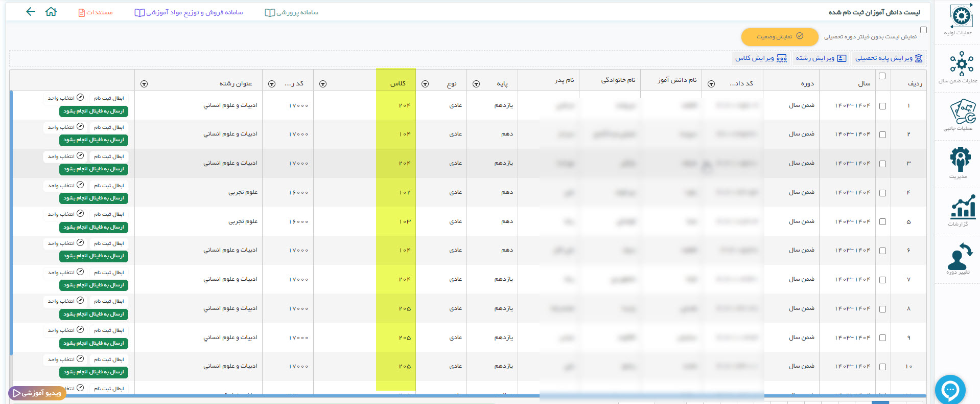
Task: Open filter dropdown for نوع column
Action: [x=425, y=84]
